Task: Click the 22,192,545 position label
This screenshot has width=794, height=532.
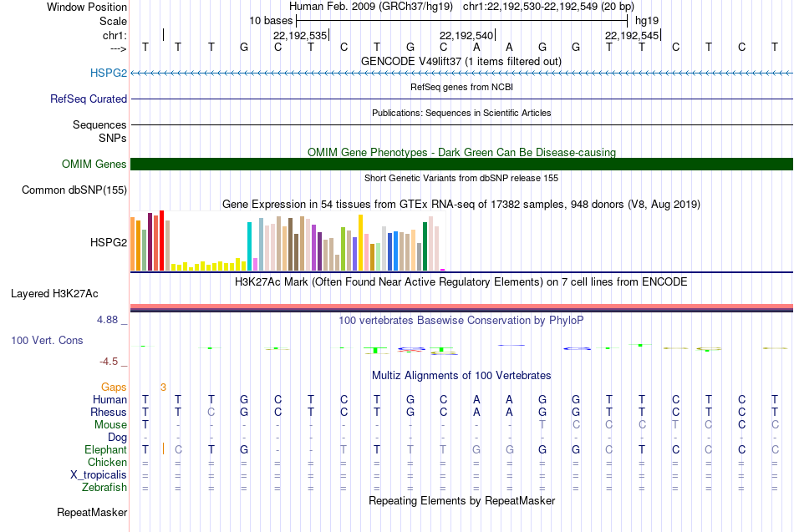Action: (632, 35)
